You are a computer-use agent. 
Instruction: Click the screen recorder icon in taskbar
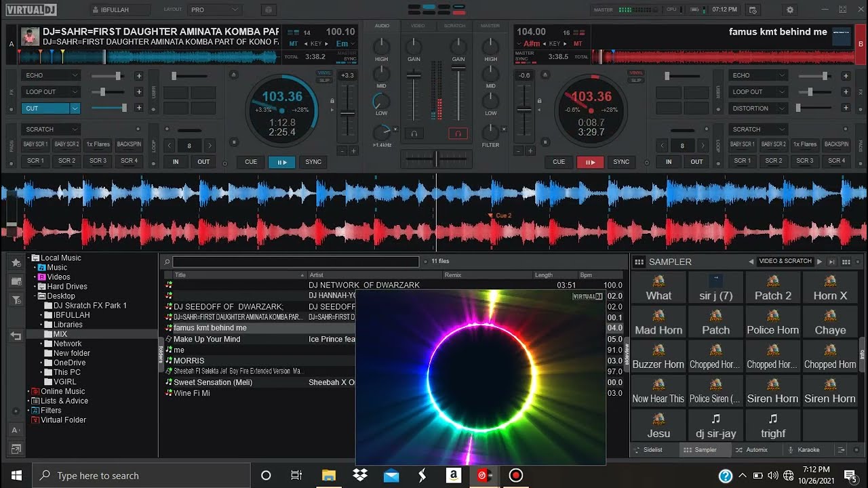pos(516,475)
